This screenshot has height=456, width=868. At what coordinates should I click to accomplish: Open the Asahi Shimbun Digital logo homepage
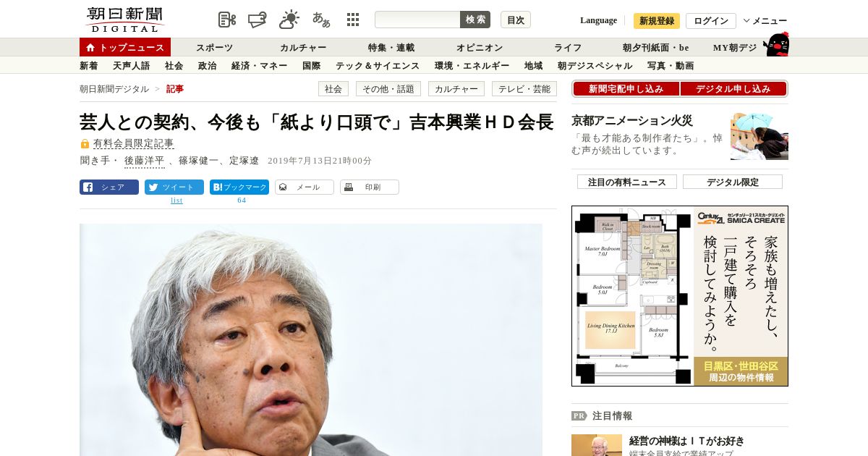[x=125, y=20]
